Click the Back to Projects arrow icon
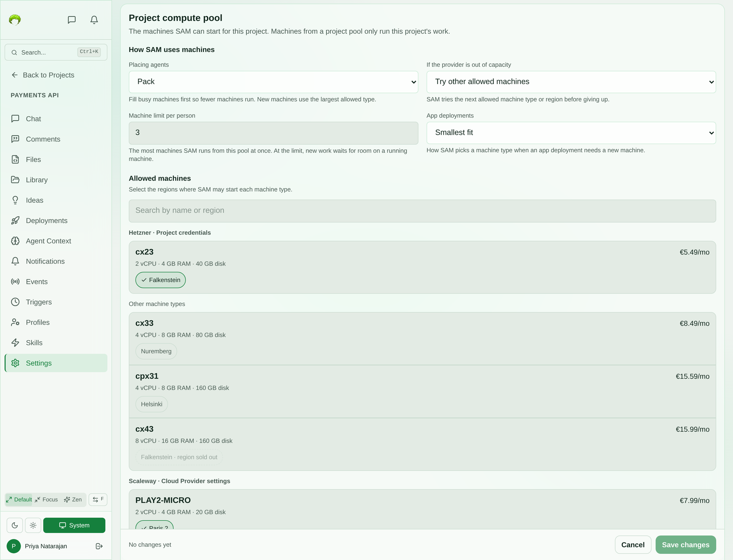733x560 pixels. 15,75
